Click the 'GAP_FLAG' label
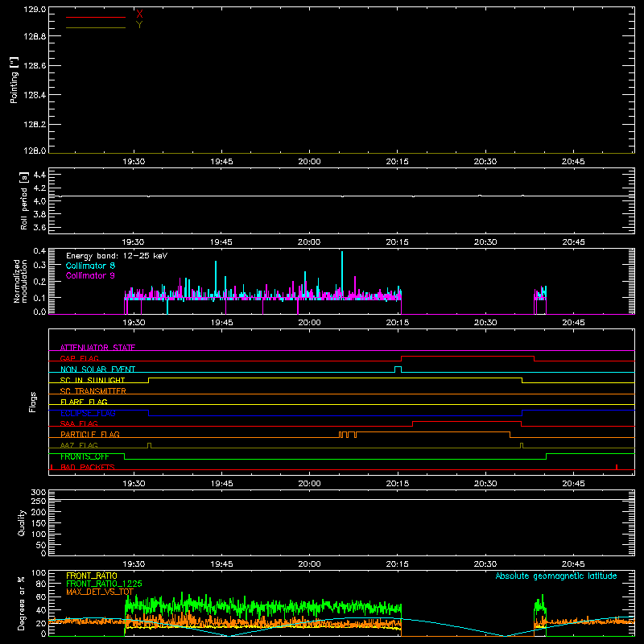This screenshot has height=644, width=644. [79, 358]
